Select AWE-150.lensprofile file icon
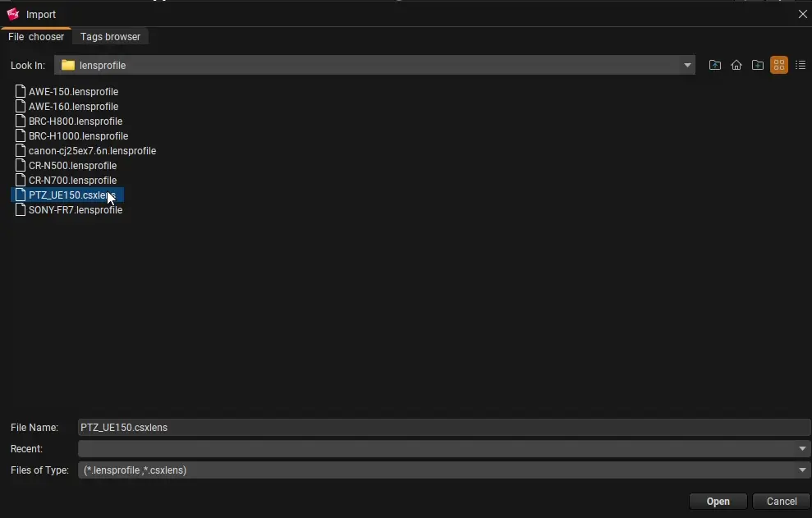 point(21,92)
